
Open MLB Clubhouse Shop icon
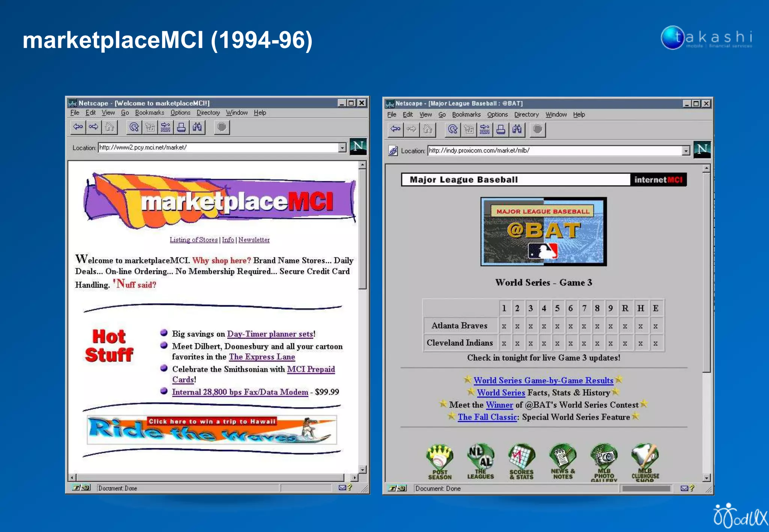point(645,463)
